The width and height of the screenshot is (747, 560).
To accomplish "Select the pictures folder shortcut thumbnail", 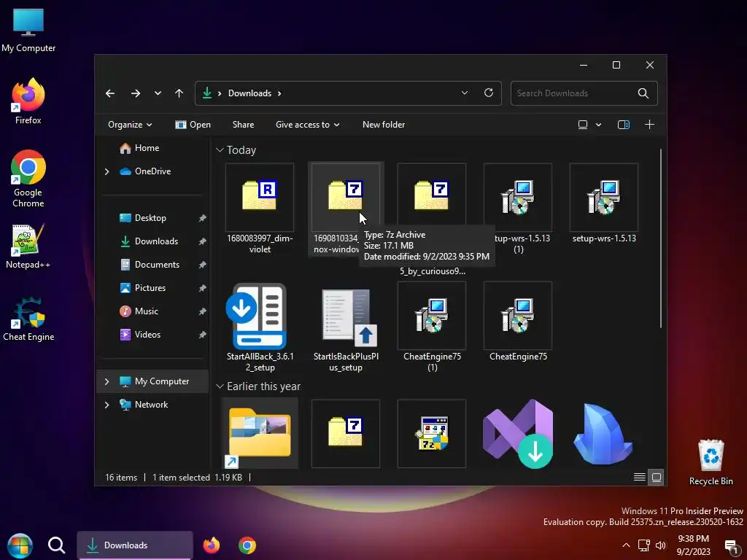I will tap(260, 433).
